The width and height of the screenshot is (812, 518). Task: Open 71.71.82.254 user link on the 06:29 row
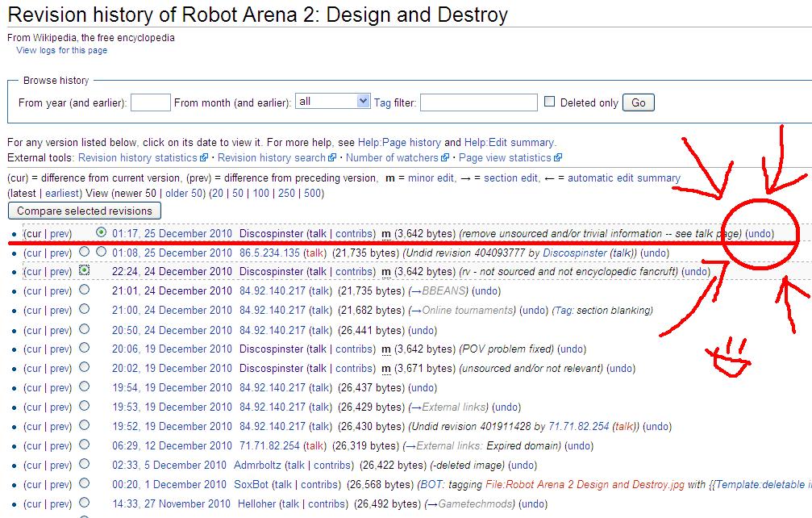pyautogui.click(x=269, y=446)
